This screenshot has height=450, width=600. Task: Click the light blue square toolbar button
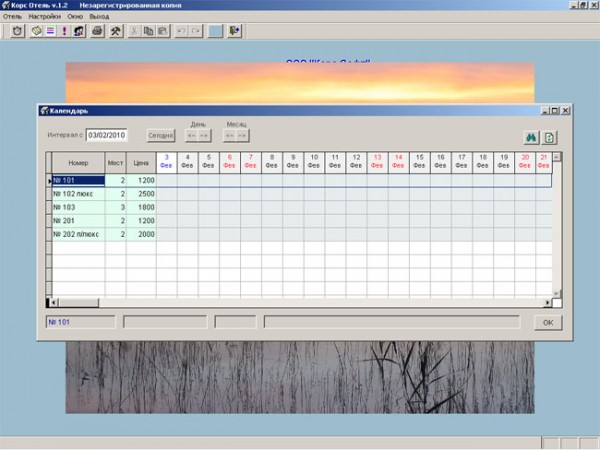(215, 31)
